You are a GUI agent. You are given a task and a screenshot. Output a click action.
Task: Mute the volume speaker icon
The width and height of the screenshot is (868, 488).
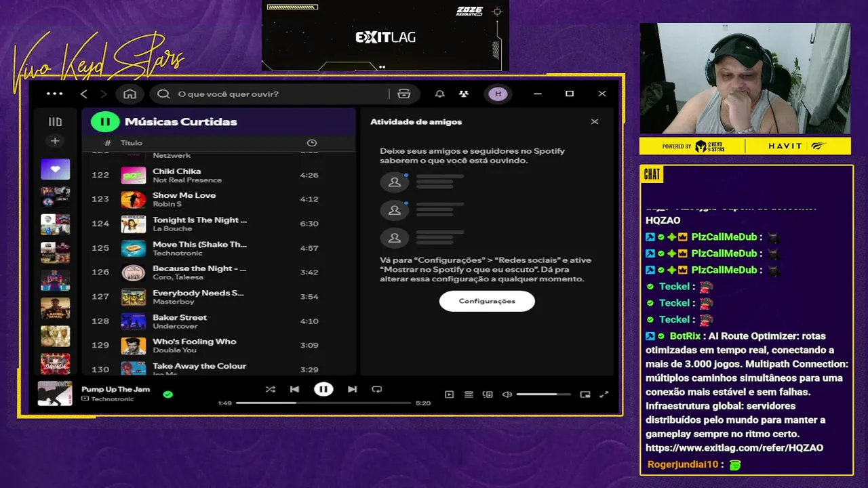tap(507, 394)
